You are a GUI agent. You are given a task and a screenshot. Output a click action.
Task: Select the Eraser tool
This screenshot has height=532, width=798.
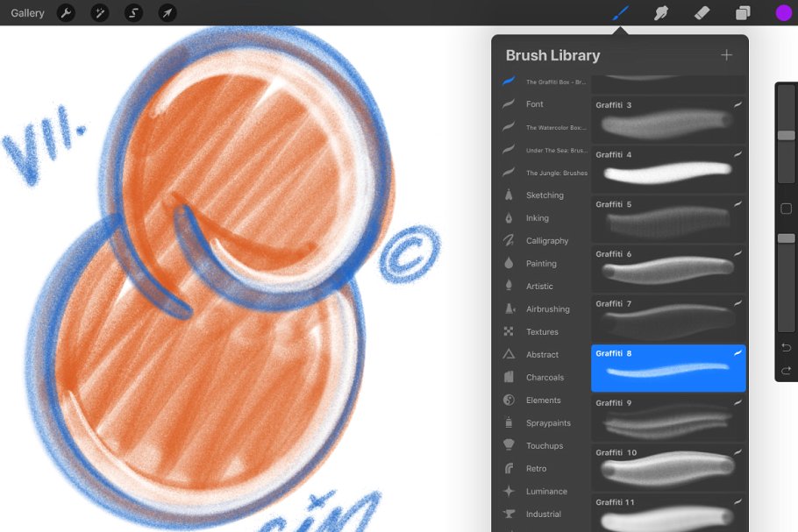coord(702,13)
